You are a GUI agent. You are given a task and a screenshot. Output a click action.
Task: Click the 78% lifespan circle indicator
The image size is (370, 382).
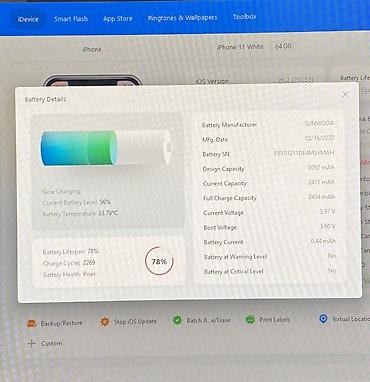point(159,261)
